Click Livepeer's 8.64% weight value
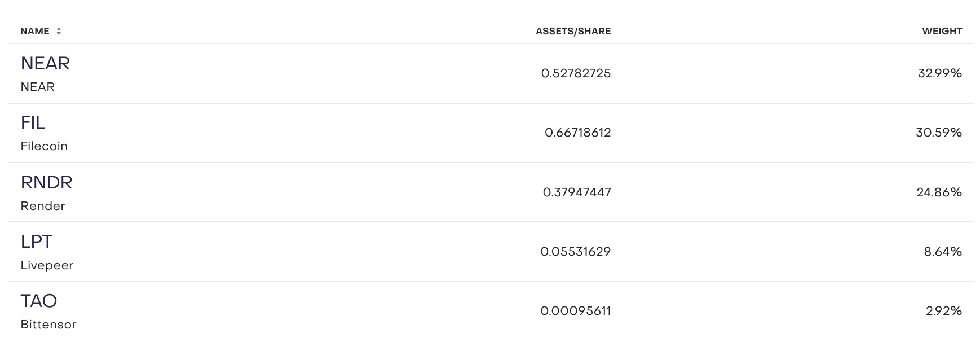Screen dimensions: 980x342 [x=942, y=252]
